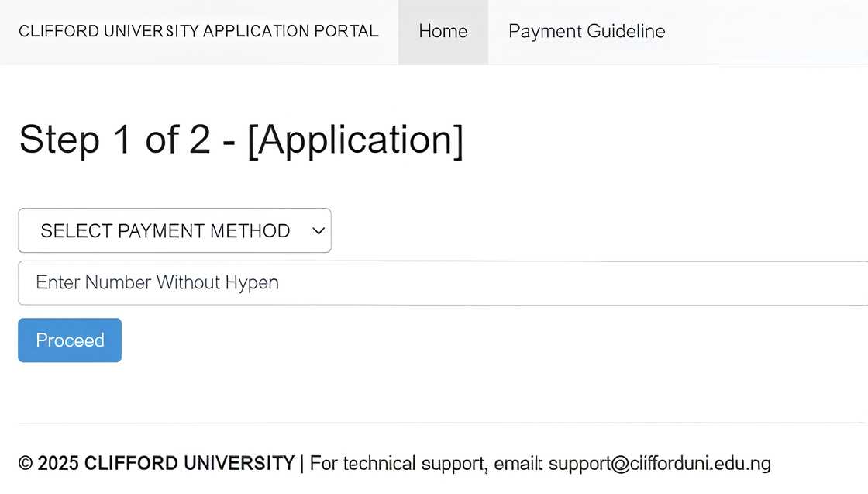Click the support@clifforduni.edu.ng email address
Screen dimensions: 868x494
click(660, 464)
